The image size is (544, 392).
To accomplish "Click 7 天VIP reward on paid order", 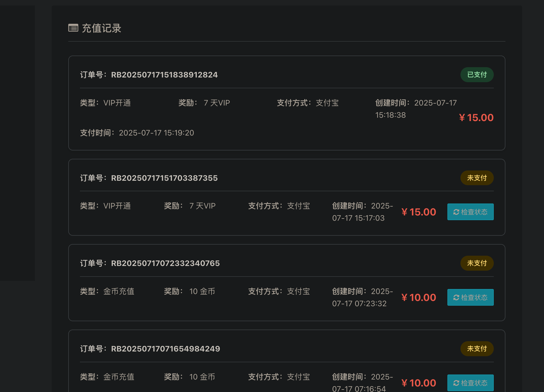I will tap(217, 103).
